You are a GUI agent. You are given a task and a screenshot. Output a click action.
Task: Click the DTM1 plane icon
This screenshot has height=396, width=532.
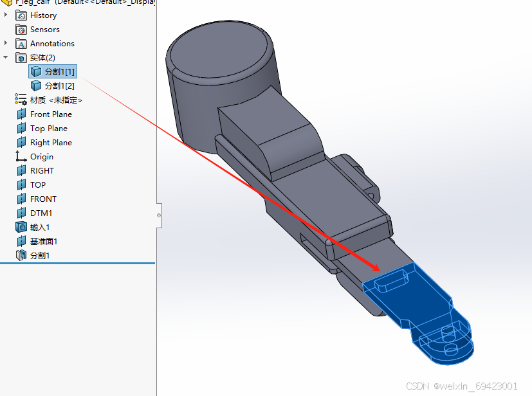click(21, 213)
